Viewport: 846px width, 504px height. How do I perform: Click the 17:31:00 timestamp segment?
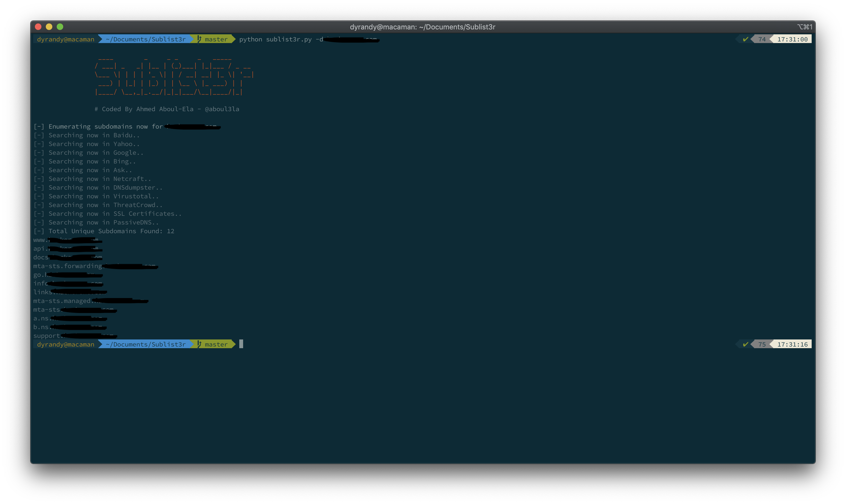click(x=792, y=39)
